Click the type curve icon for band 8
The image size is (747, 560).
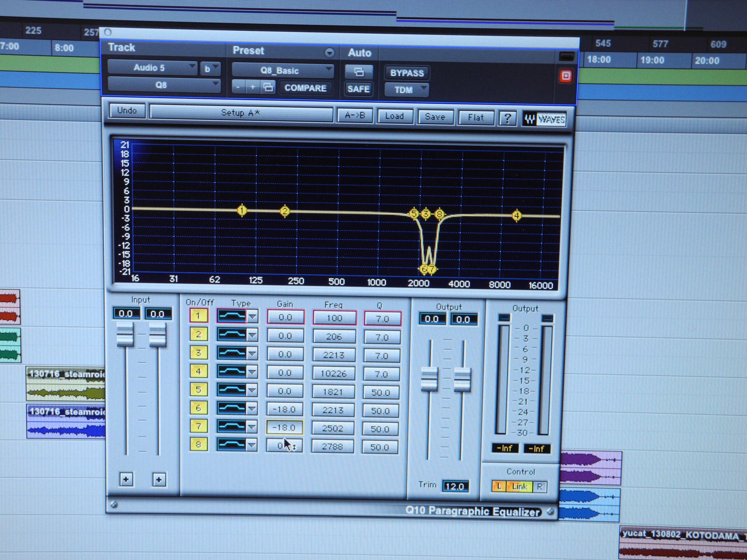click(232, 444)
